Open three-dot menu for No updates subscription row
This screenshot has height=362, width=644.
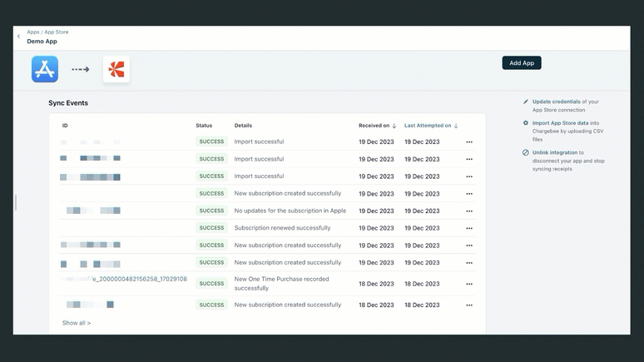tap(469, 211)
